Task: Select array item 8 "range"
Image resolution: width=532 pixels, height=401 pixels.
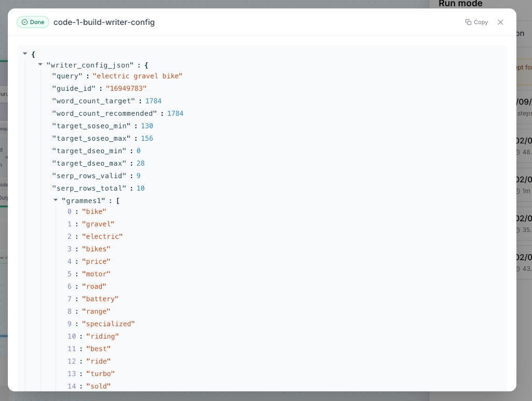Action: pos(96,312)
